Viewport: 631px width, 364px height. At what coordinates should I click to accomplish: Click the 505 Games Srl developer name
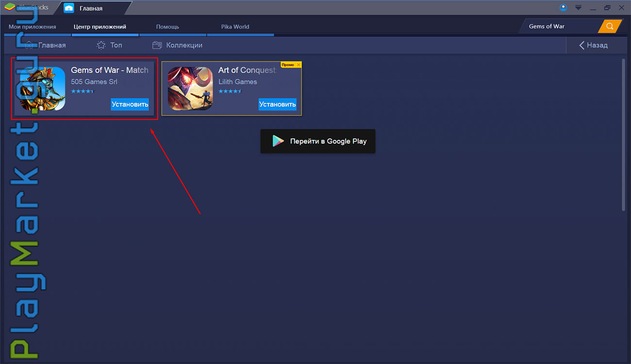[94, 82]
